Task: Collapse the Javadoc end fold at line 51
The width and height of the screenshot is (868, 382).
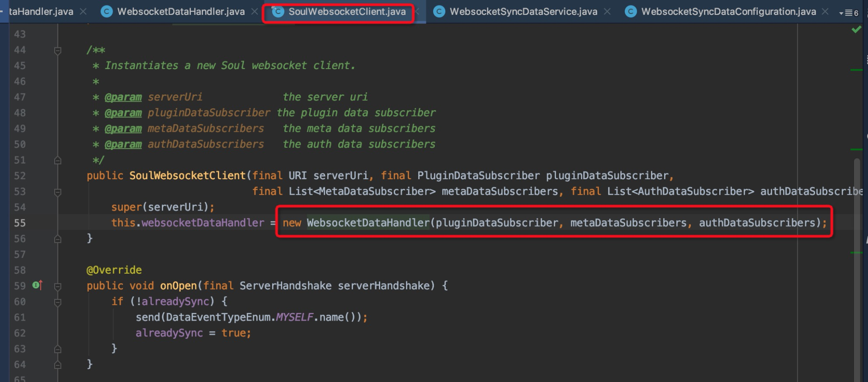Action: 58,160
